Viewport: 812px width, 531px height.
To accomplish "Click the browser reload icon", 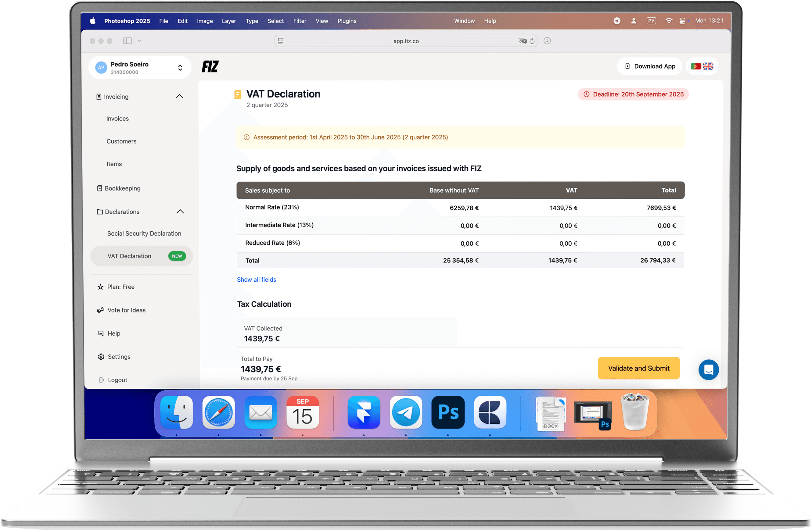I will (532, 41).
